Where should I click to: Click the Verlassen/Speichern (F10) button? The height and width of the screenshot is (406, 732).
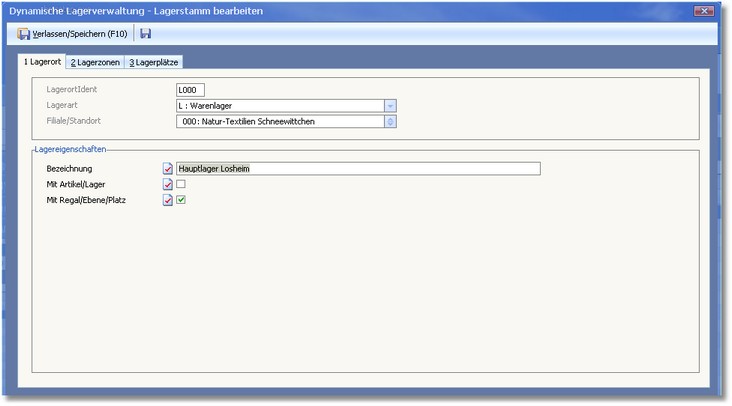(72, 34)
